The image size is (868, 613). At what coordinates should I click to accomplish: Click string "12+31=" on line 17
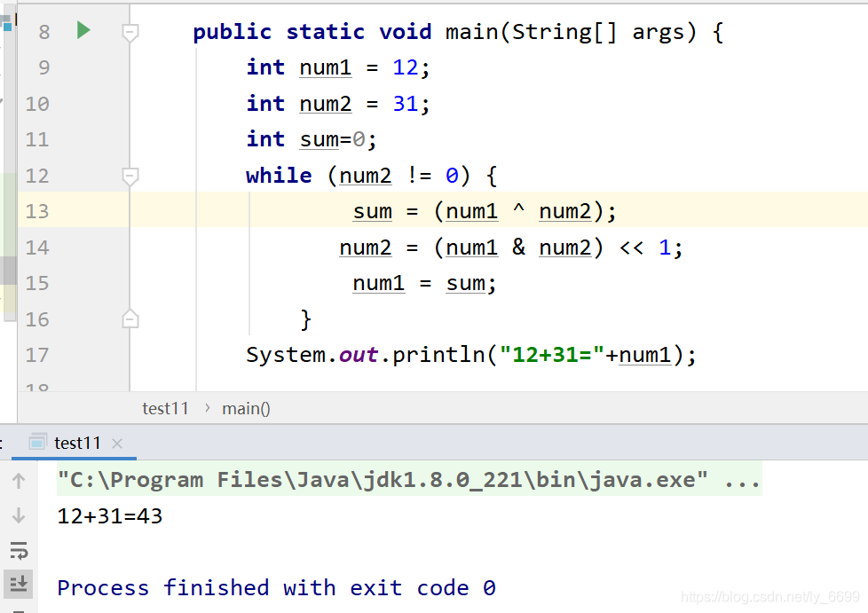coord(552,355)
